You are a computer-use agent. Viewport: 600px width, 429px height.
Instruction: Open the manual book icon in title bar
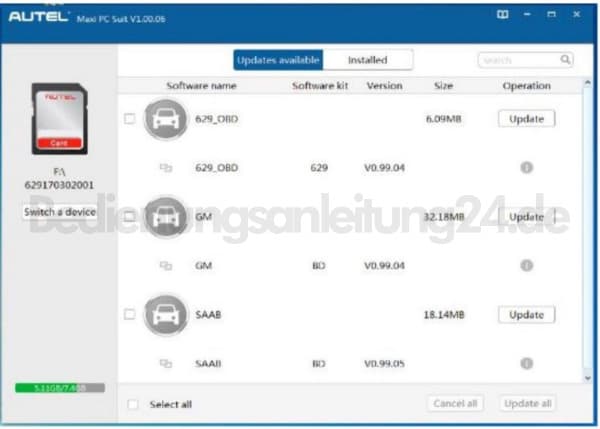tap(502, 15)
